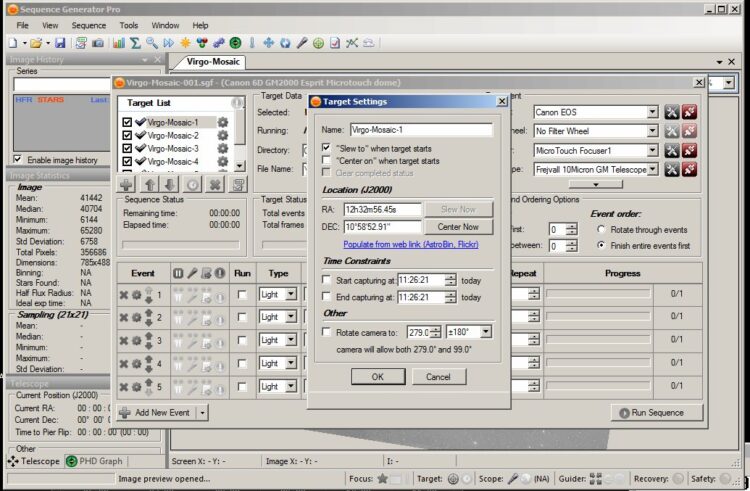This screenshot has height=491, width=750.
Task: Click the orange sun toolbar icon
Action: (185, 43)
